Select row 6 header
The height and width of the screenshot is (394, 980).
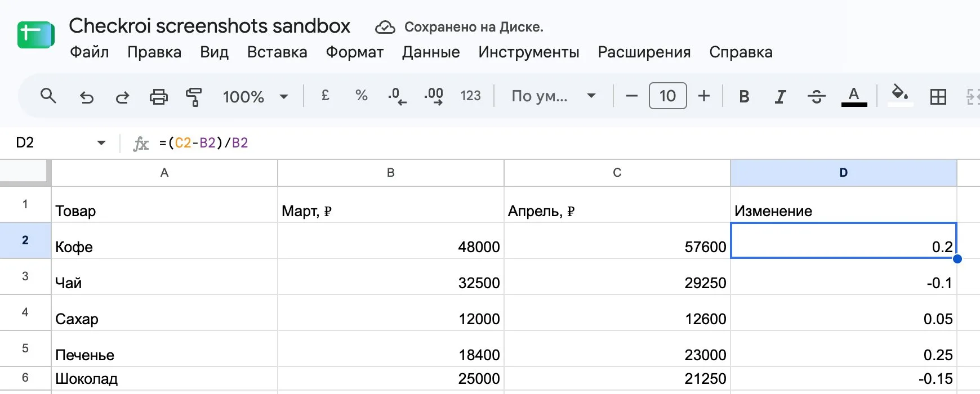(x=25, y=378)
